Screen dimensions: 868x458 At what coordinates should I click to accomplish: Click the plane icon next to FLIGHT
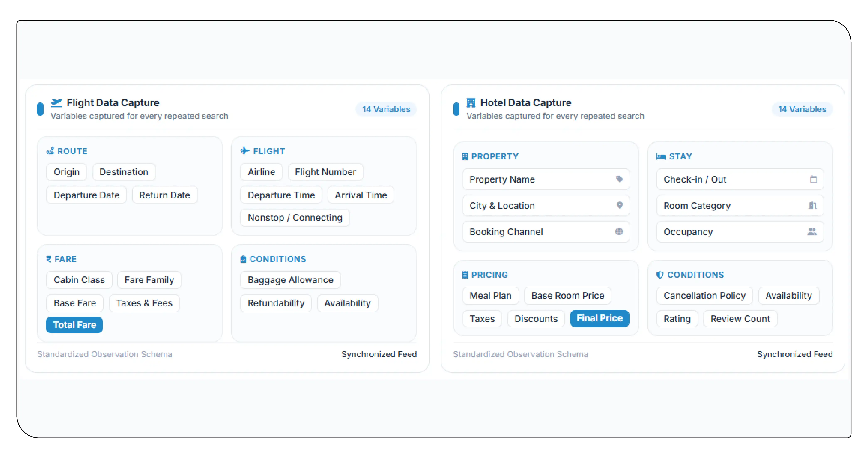point(245,151)
